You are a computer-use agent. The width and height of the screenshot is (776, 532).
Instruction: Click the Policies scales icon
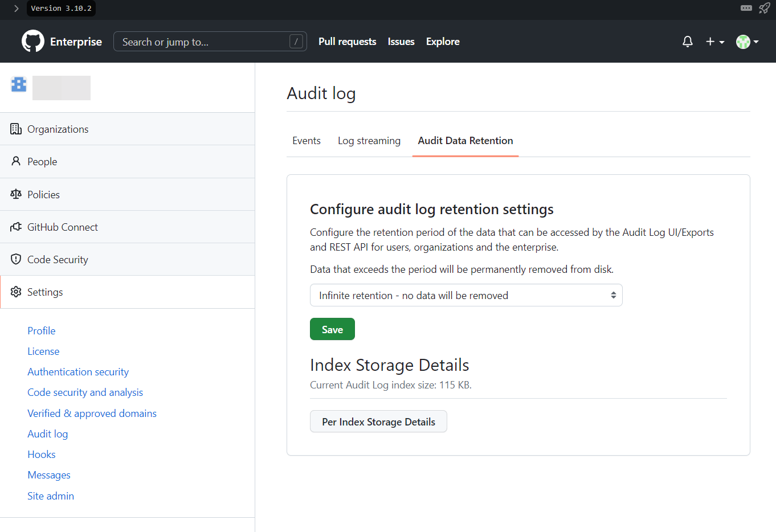point(16,194)
